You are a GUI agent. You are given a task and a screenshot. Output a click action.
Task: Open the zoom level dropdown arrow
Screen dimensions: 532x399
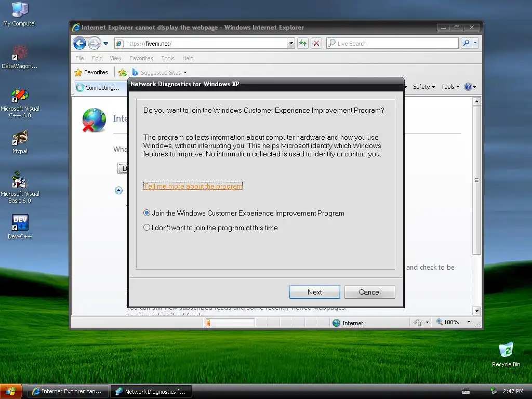pyautogui.click(x=469, y=322)
